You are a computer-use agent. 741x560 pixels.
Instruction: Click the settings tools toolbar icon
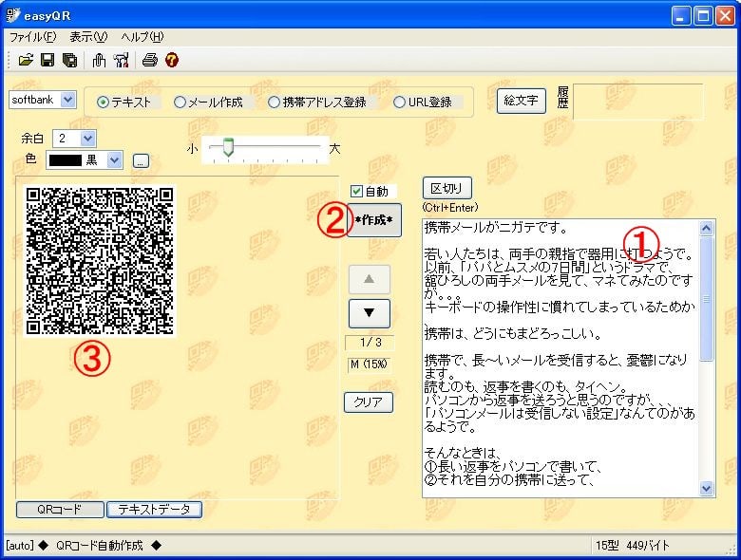coord(121,61)
